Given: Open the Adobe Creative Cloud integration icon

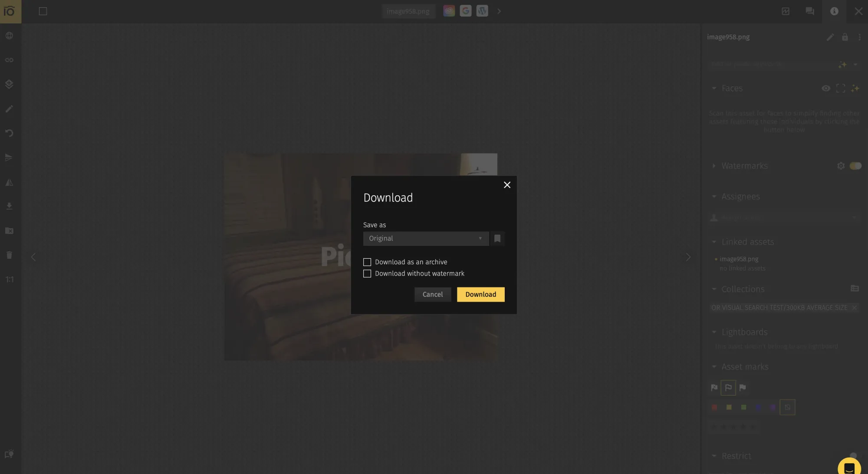Looking at the screenshot, I should tap(449, 11).
